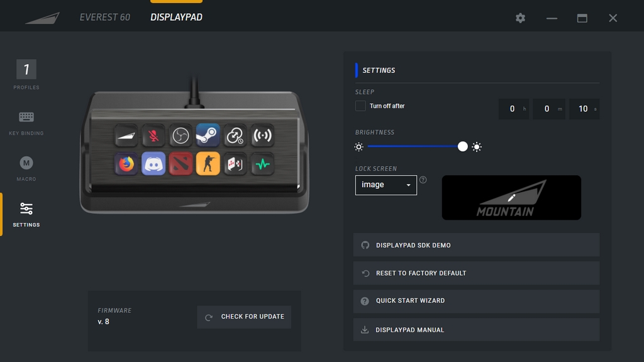Image resolution: width=644 pixels, height=362 pixels.
Task: Open application settings gear icon
Action: point(520,18)
